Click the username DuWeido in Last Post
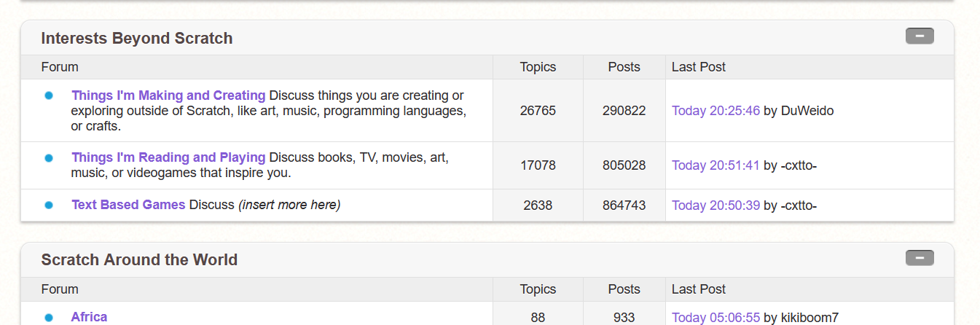The width and height of the screenshot is (980, 325). pos(807,111)
